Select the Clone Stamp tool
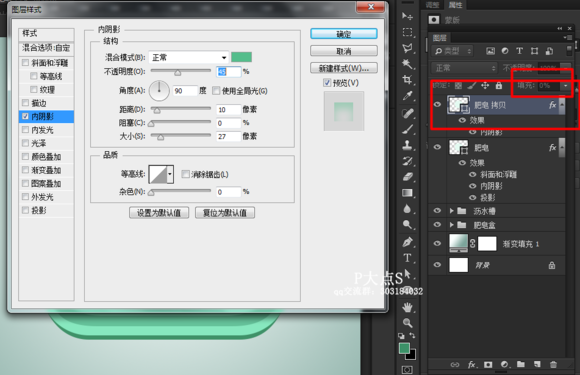 407,145
